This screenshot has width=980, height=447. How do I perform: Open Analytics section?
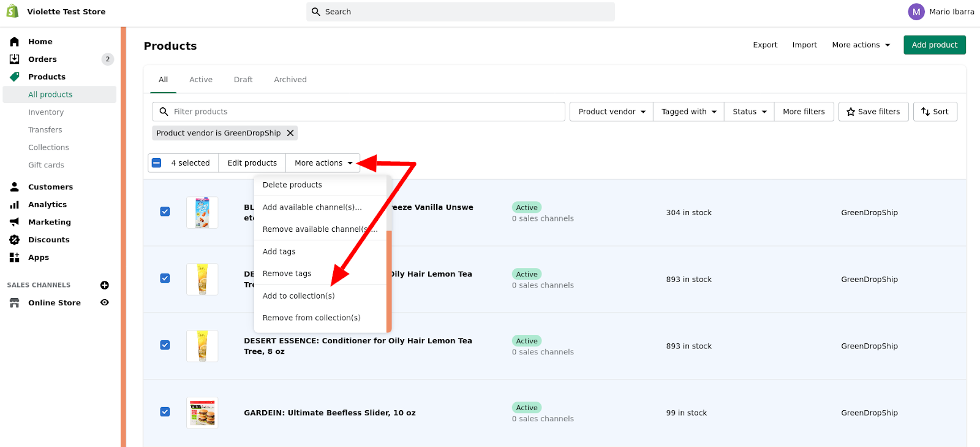pos(47,205)
